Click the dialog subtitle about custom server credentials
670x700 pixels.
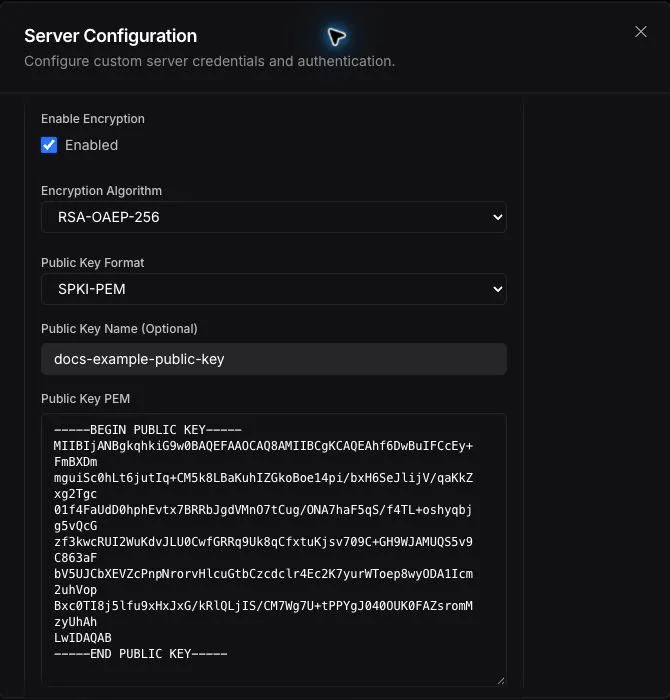tap(210, 61)
